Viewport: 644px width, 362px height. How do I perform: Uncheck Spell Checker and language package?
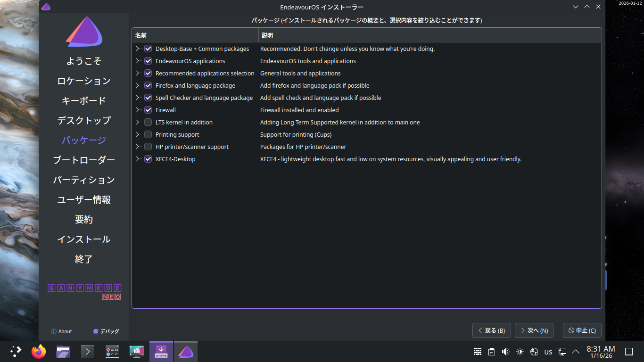[x=148, y=98]
